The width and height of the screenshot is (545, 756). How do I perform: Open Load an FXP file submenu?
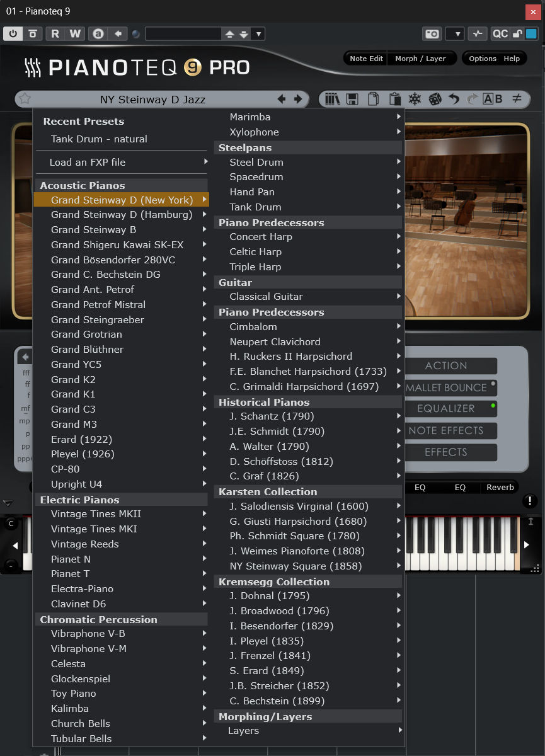[121, 163]
